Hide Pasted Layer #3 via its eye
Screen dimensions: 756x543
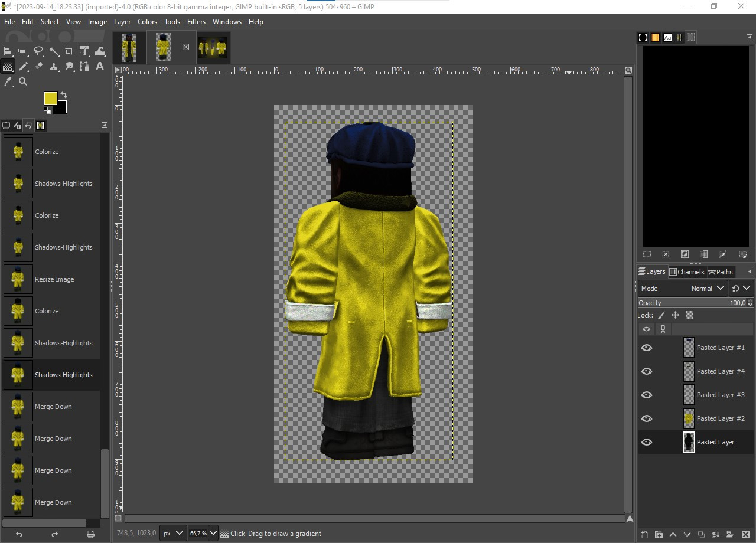click(x=647, y=395)
